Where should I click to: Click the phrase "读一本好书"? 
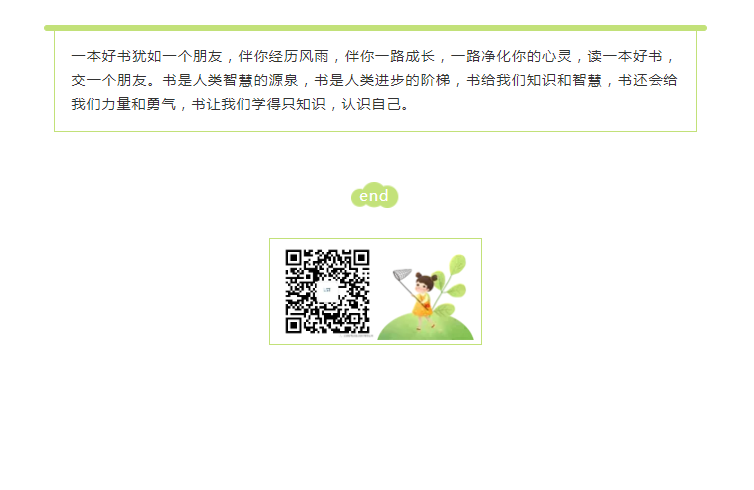(x=625, y=56)
